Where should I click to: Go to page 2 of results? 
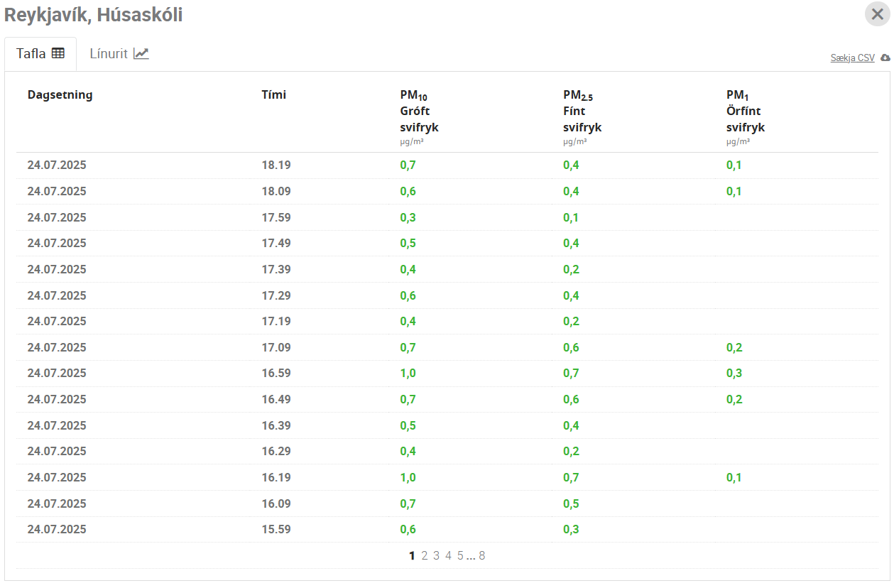click(424, 555)
